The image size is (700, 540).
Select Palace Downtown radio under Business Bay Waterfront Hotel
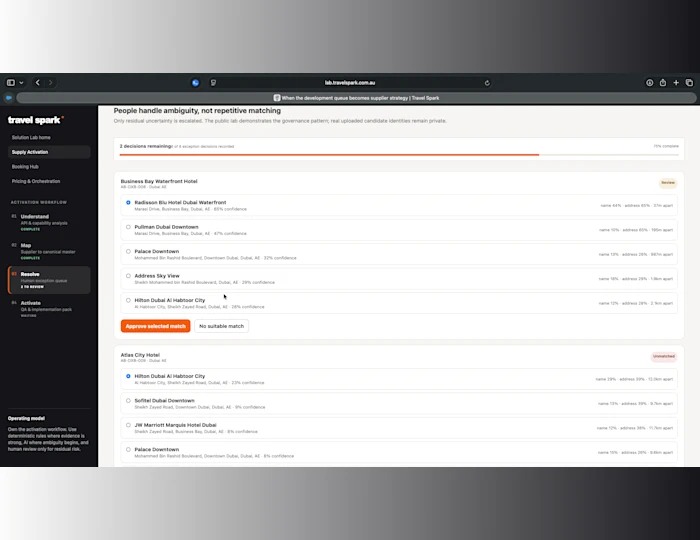[x=128, y=252]
